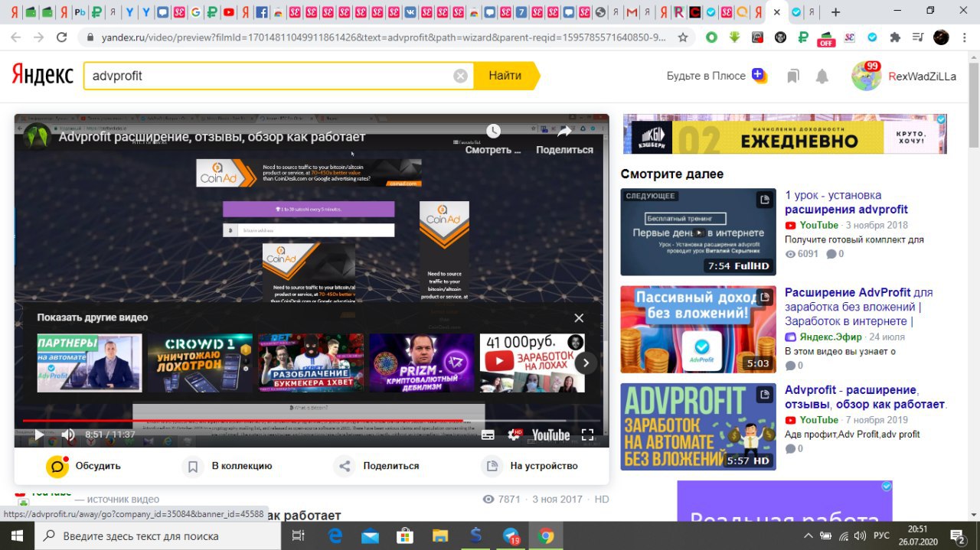Open the video on the YouTube logo
Image resolution: width=980 pixels, height=550 pixels.
(550, 435)
